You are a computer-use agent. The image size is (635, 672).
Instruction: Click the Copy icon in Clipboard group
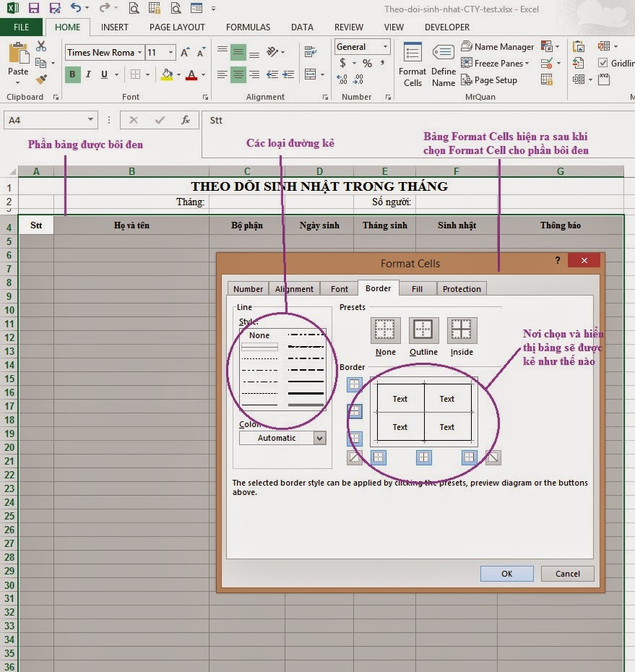[x=40, y=63]
